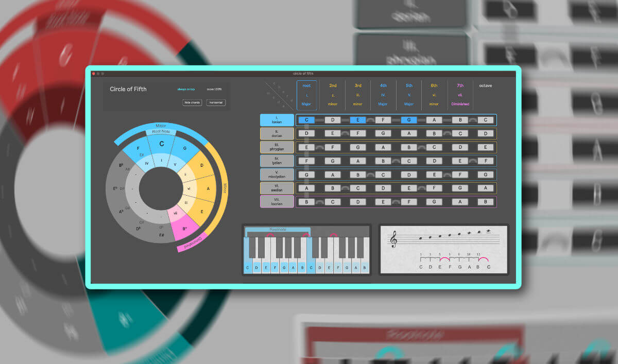Switch layout with the horizontal button
Image resolution: width=618 pixels, height=364 pixels.
[216, 102]
